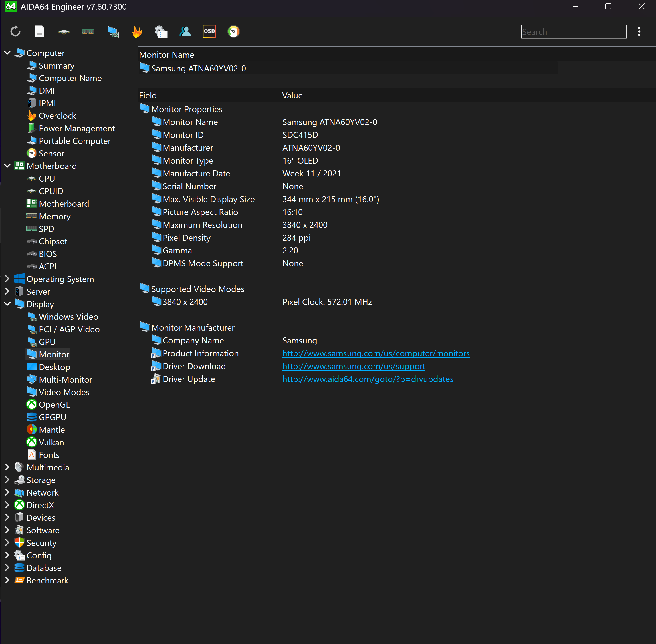Collapse the Computer tree node
Viewport: 656px width, 644px height.
7,53
